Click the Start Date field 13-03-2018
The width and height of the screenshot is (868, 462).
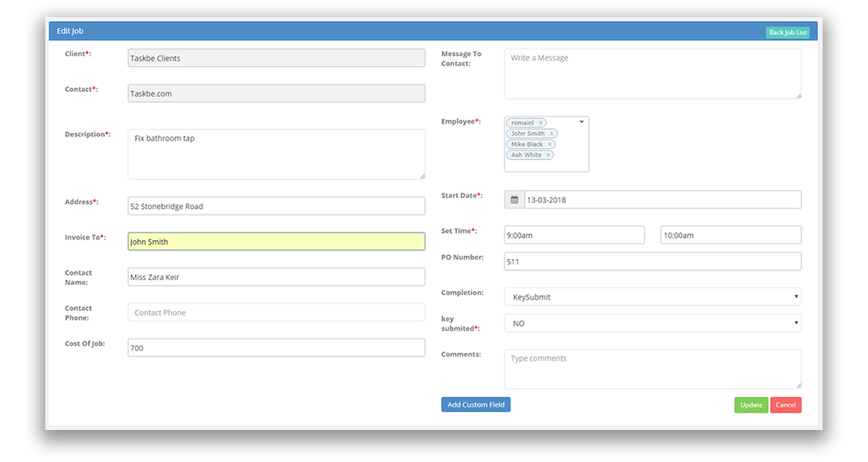click(x=663, y=200)
